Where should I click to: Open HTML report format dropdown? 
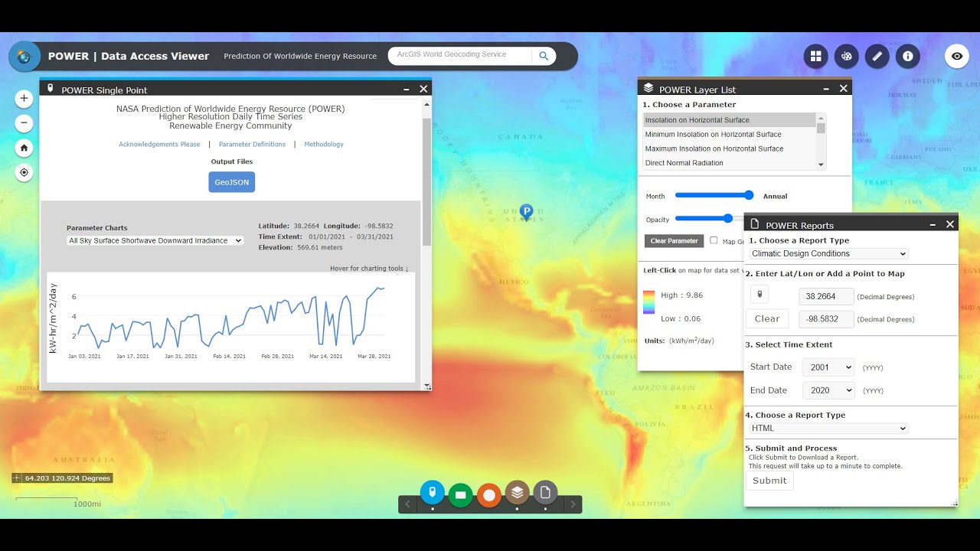[829, 429]
